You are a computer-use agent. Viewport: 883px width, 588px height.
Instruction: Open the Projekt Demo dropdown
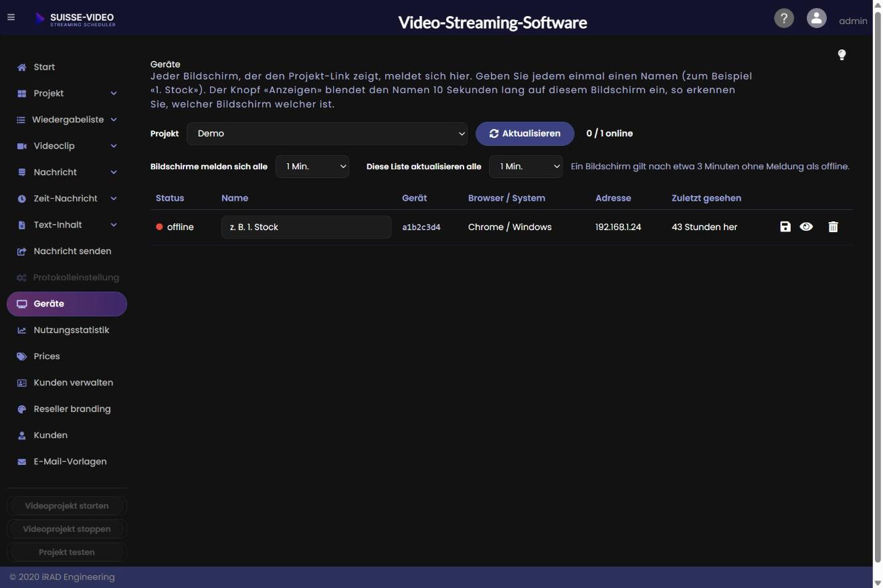point(327,133)
